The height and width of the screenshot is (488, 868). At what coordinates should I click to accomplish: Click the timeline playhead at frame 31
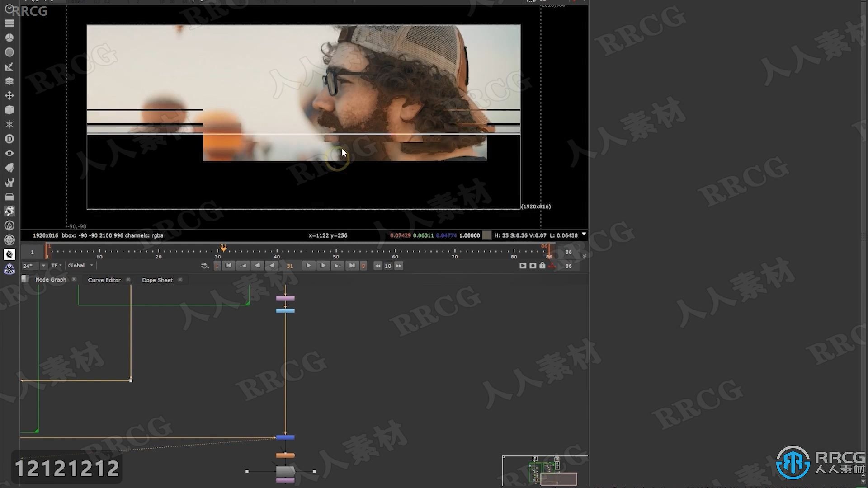point(223,248)
